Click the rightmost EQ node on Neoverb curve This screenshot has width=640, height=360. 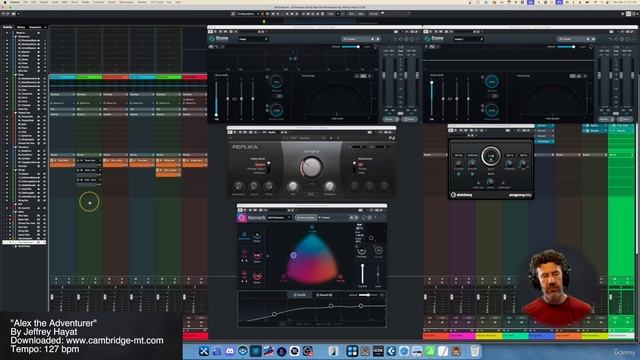pos(361,305)
